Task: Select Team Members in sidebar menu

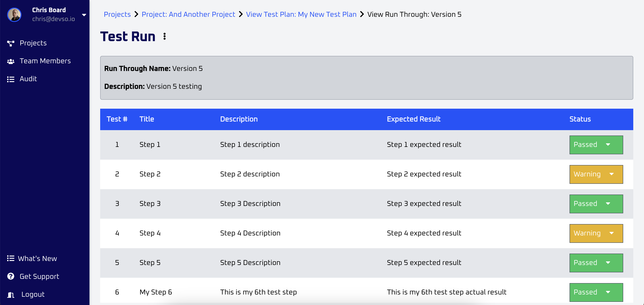Action: click(45, 61)
